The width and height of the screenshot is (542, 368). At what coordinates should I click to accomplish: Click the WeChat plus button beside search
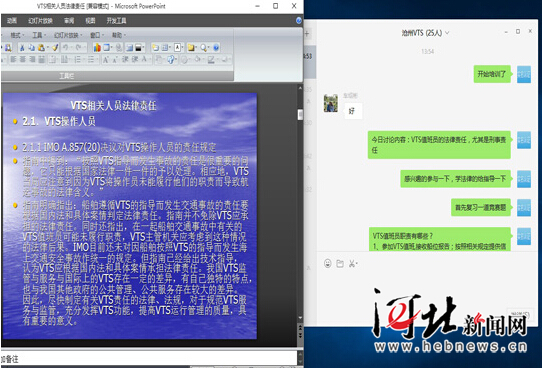click(307, 34)
